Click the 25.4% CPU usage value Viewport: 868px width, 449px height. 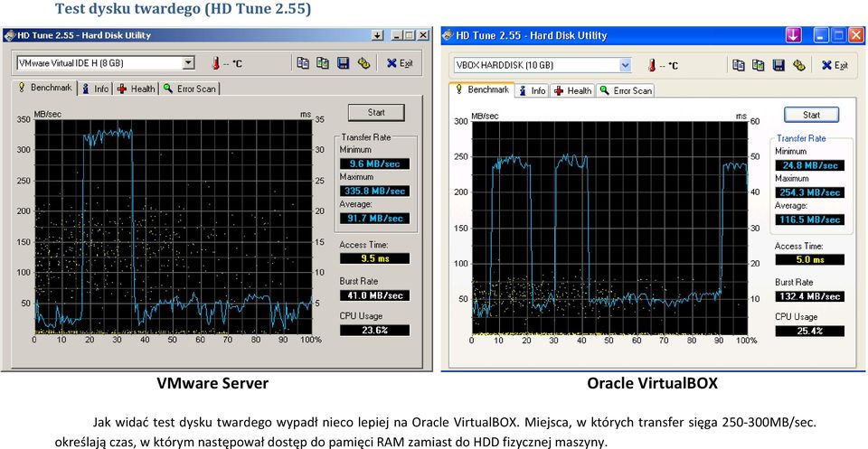coord(810,332)
